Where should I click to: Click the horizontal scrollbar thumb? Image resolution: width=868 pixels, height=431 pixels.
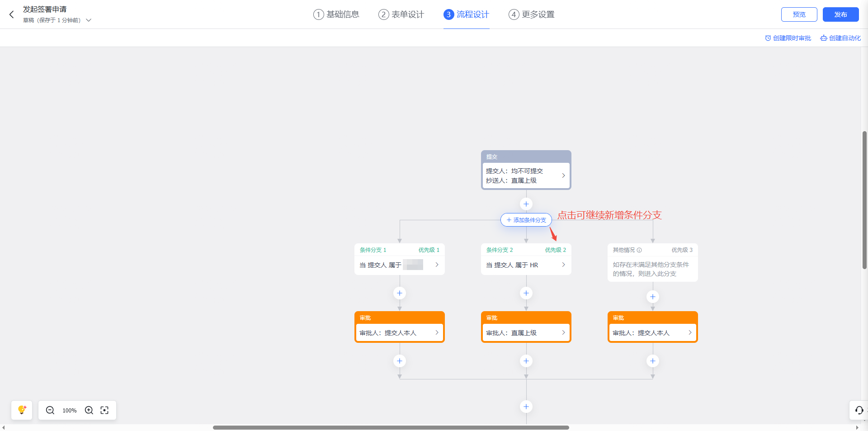(391, 427)
